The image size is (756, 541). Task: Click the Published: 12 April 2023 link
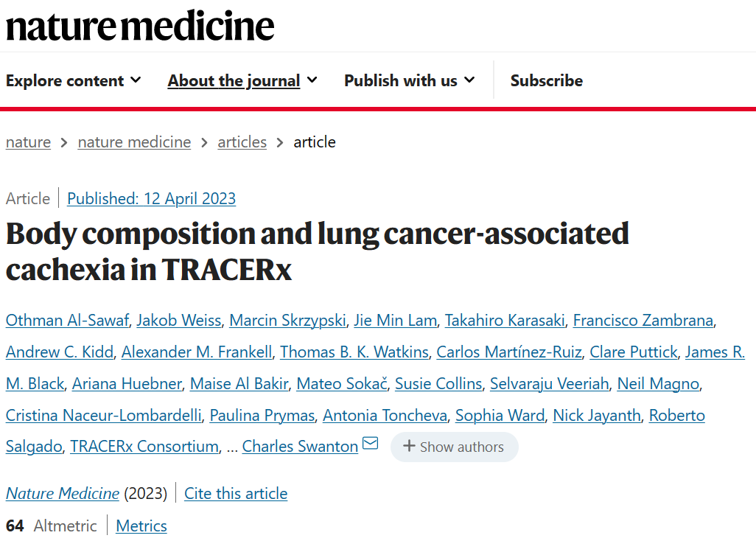point(151,198)
